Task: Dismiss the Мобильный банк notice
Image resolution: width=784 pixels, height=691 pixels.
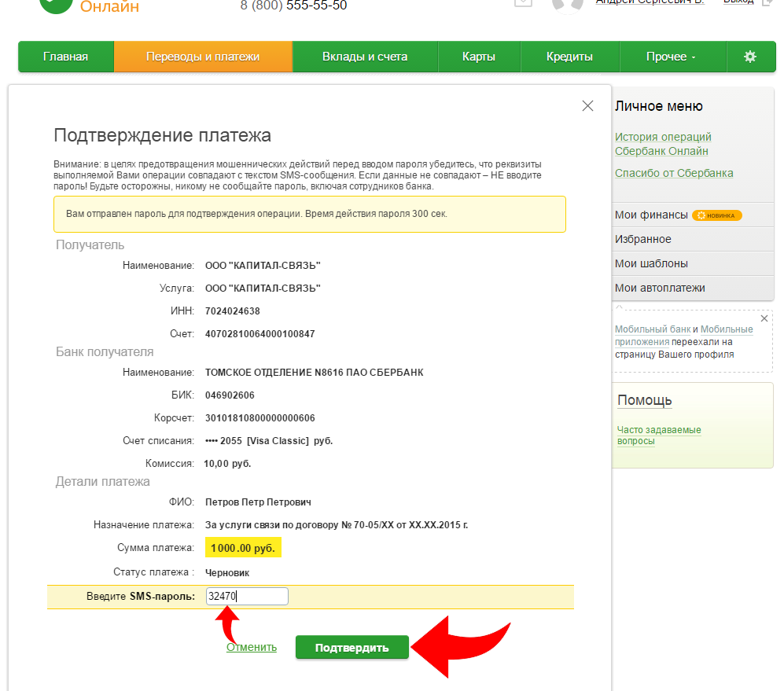Action: coord(764,318)
